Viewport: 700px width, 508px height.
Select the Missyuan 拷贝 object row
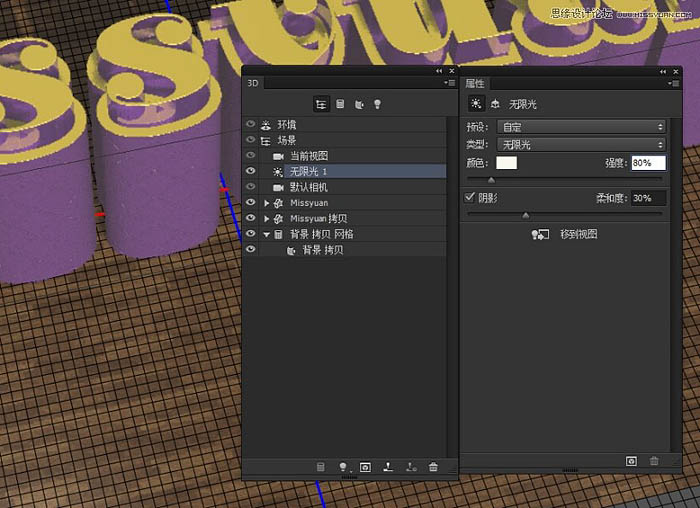point(352,218)
